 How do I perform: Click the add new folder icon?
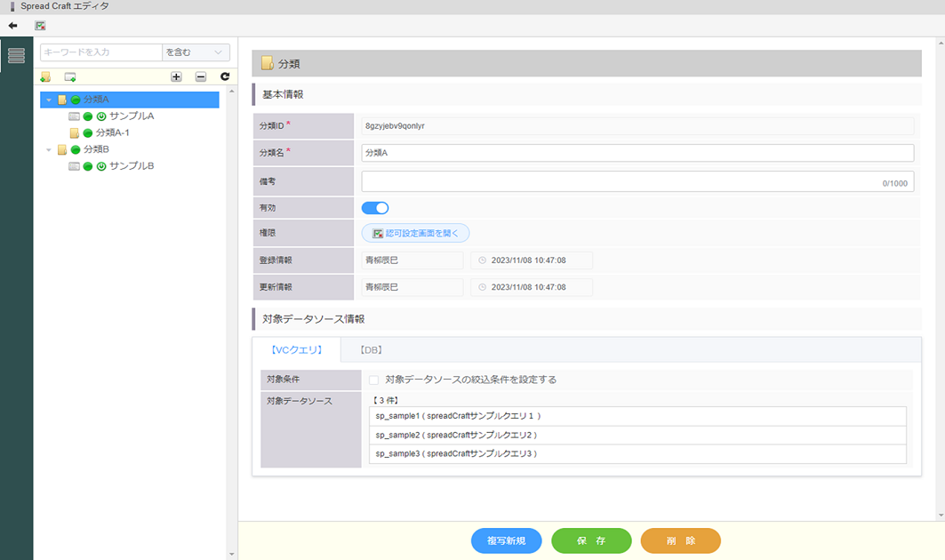[45, 77]
